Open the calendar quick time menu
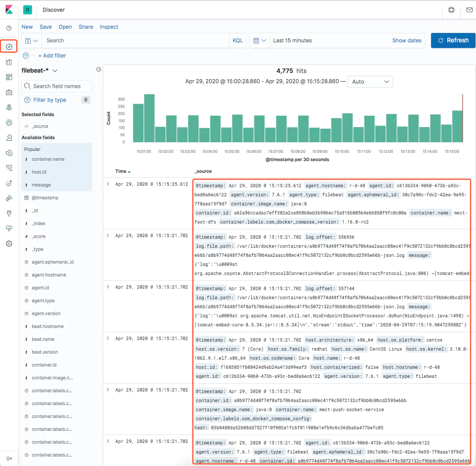 tap(260, 40)
